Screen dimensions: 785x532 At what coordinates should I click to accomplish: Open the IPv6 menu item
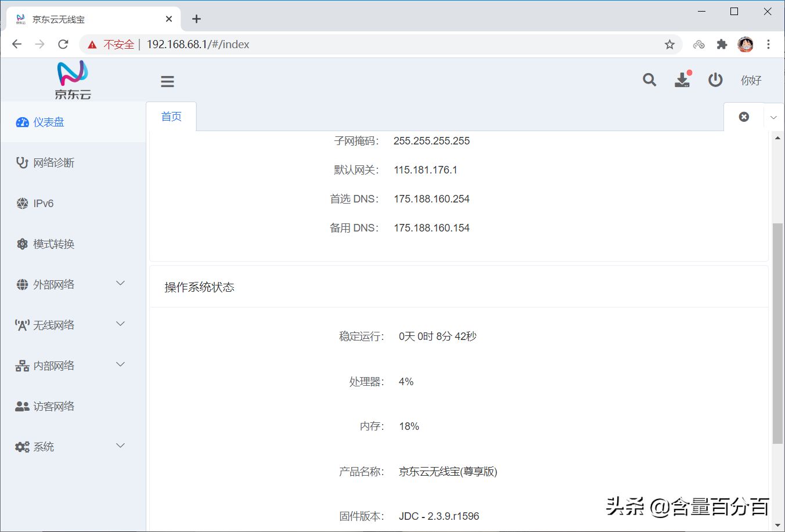73,204
